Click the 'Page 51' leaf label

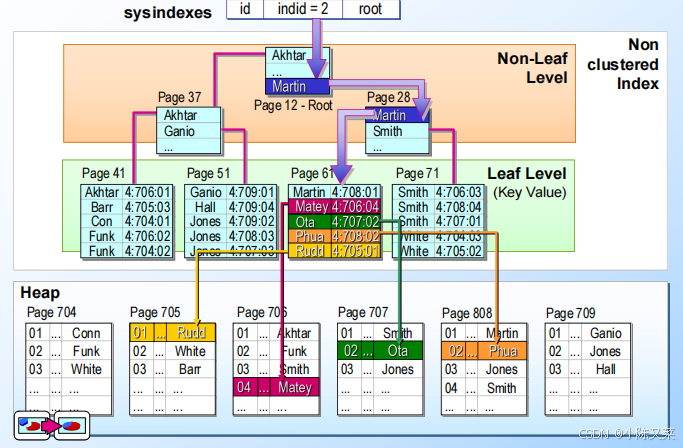[208, 173]
